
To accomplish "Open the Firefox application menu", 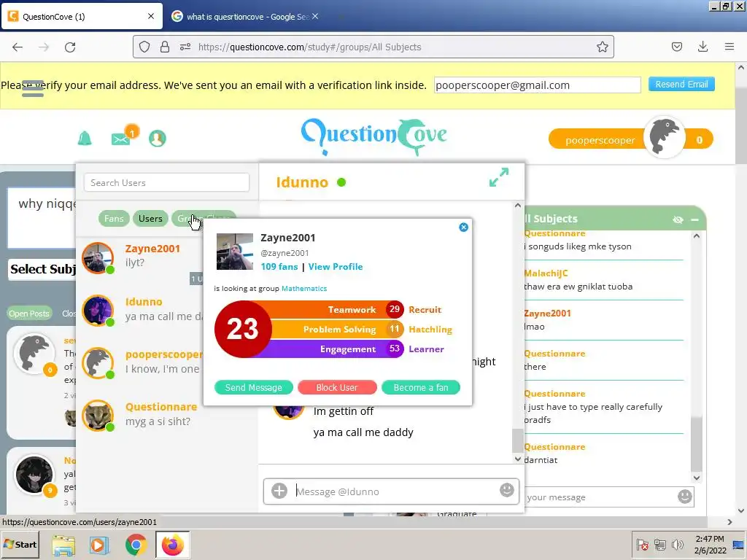I will pyautogui.click(x=729, y=47).
